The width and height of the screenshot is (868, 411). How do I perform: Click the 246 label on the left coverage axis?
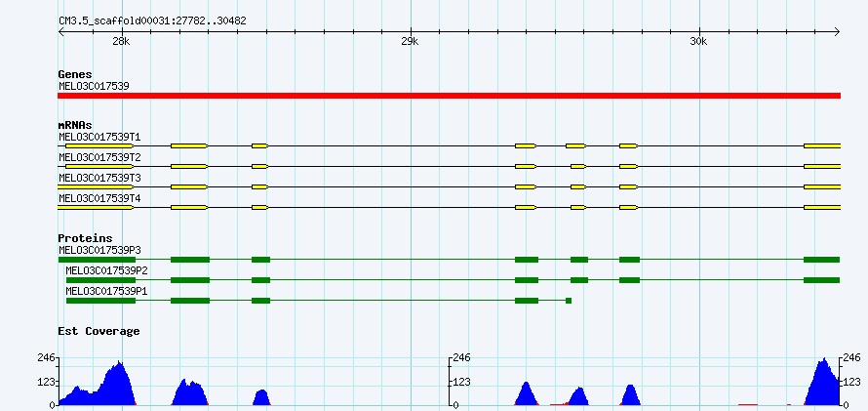point(46,358)
